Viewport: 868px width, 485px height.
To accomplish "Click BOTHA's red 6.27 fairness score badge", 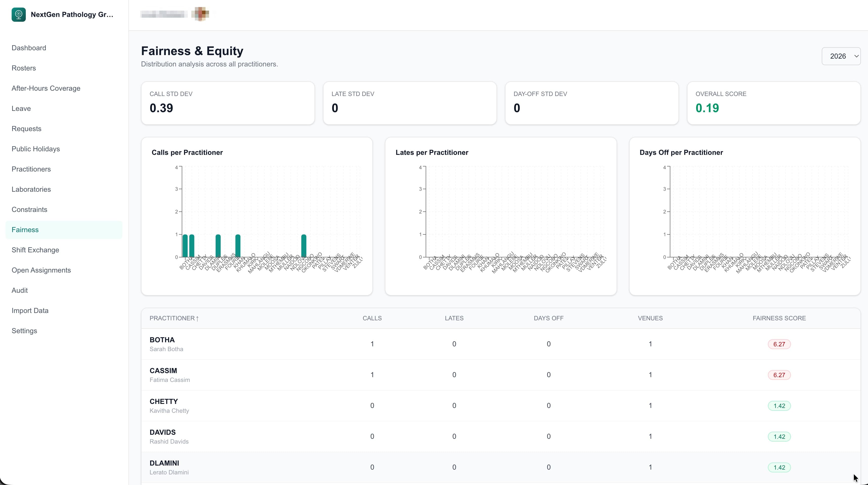I will (x=779, y=344).
